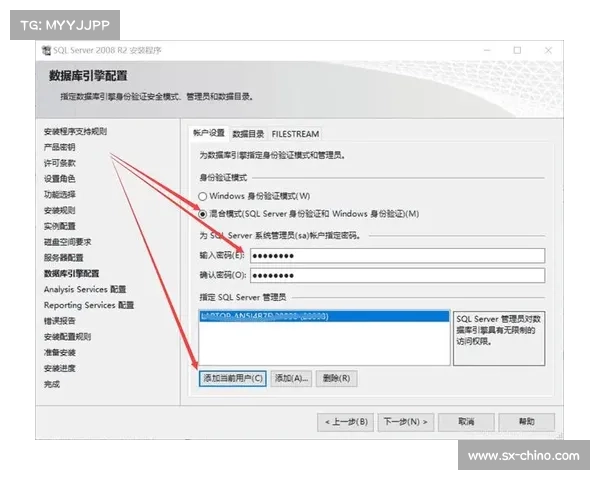Click 服务器配置 step in sidebar
Image resolution: width=600 pixels, height=480 pixels.
coord(64,258)
